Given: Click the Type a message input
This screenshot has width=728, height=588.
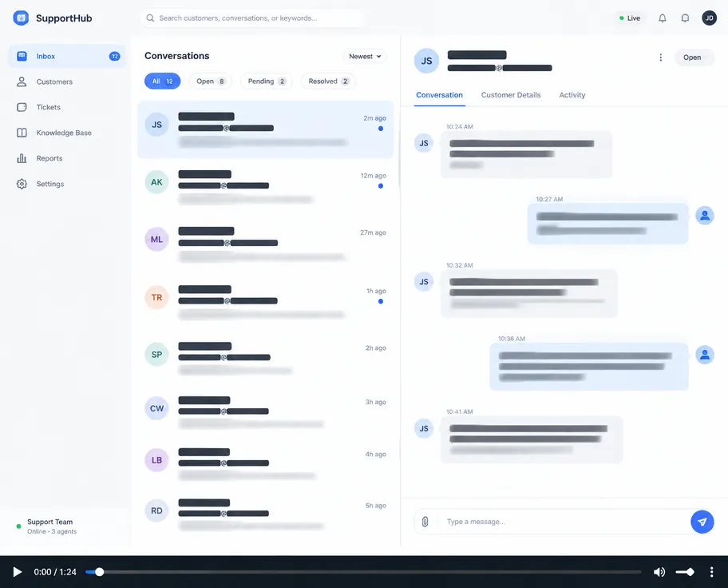Looking at the screenshot, I should (564, 522).
